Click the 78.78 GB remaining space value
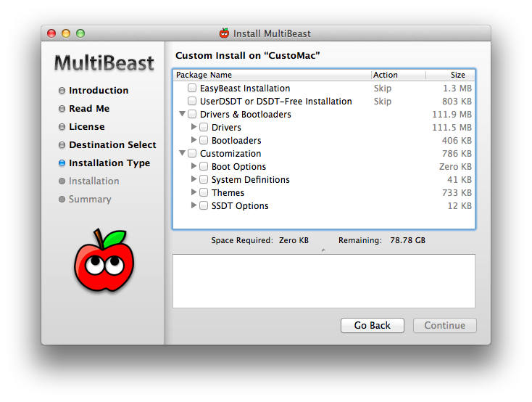 (x=407, y=240)
